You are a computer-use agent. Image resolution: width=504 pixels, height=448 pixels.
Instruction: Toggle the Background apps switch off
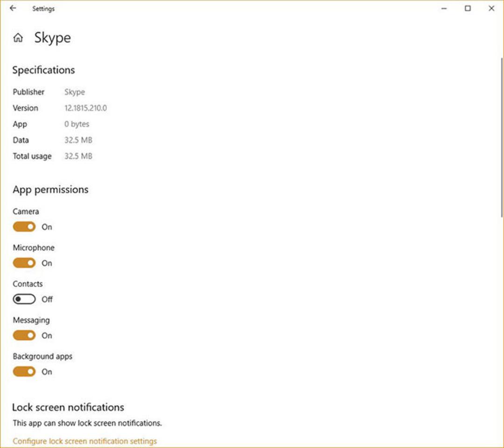tap(24, 372)
